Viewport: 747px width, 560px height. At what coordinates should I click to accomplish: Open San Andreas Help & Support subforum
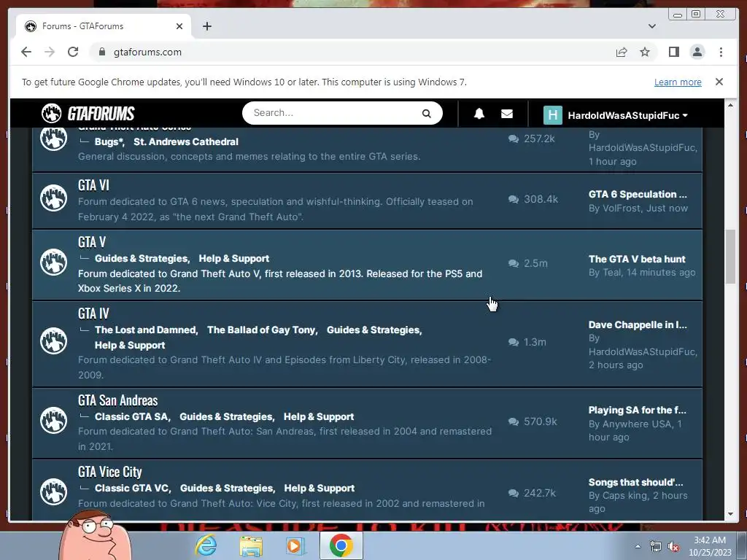click(319, 416)
